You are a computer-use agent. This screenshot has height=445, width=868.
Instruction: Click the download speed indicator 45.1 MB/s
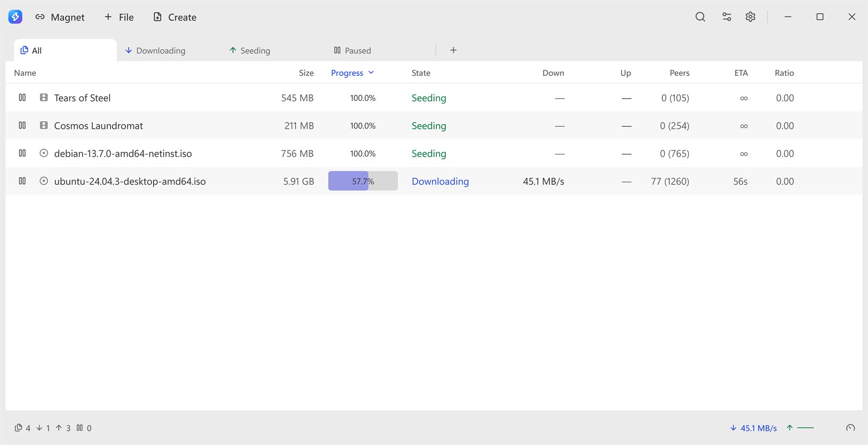754,428
